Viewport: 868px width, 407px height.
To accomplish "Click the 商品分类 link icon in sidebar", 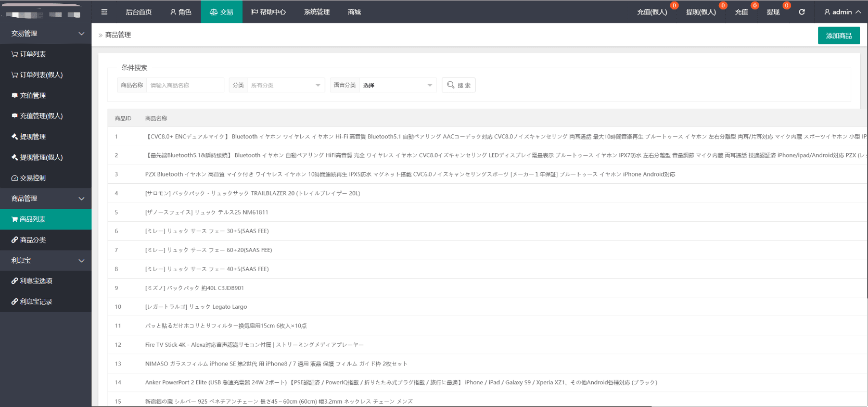I will pyautogui.click(x=14, y=240).
